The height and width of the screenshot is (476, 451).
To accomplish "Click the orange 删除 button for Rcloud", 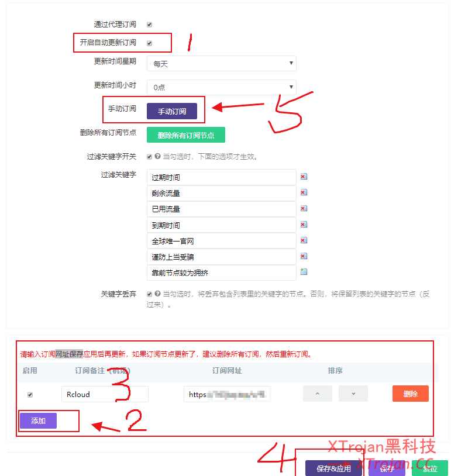I will tap(410, 394).
